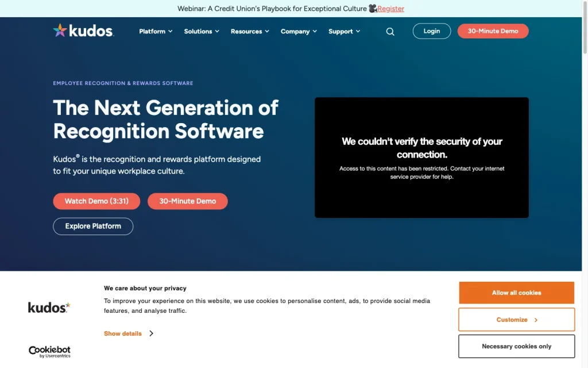588x368 pixels.
Task: Expand the Solutions menu
Action: [202, 31]
